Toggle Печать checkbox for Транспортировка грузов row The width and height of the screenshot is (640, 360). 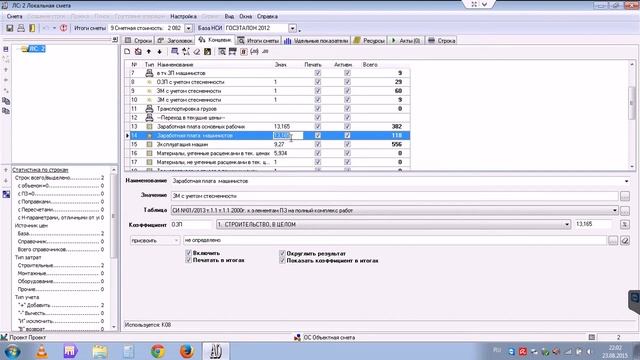tap(318, 109)
